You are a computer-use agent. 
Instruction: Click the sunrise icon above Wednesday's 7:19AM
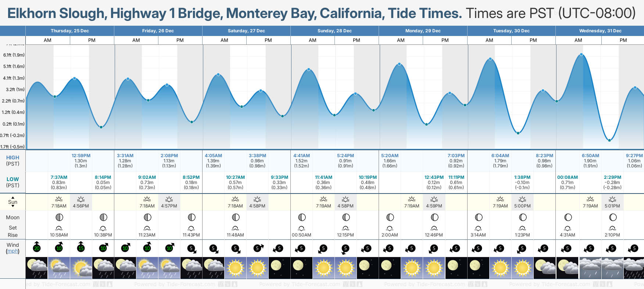coord(590,199)
